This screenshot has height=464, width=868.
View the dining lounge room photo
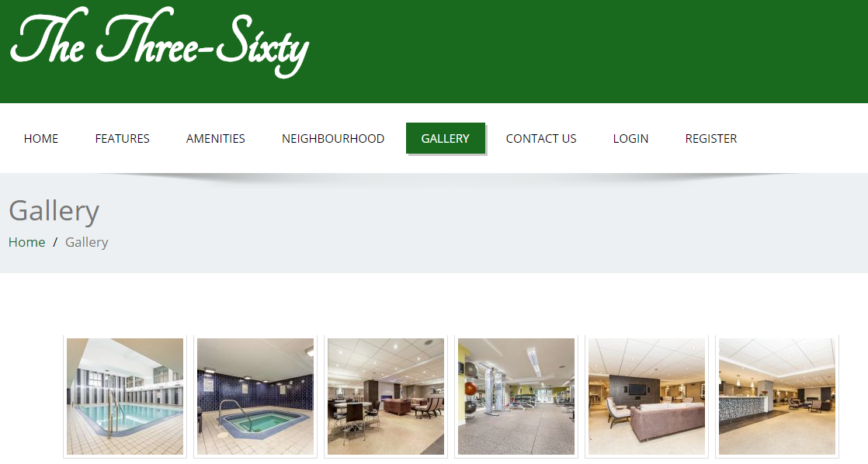(386, 396)
